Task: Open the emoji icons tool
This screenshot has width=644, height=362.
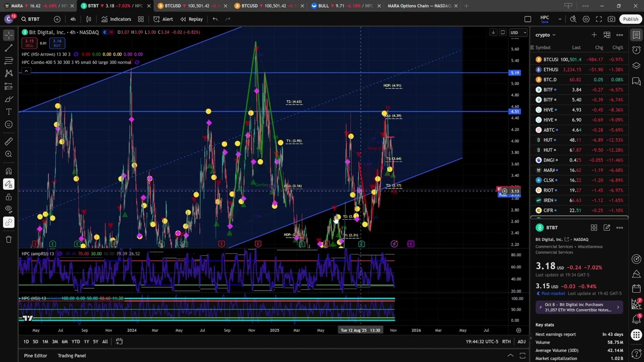Action: click(9, 124)
